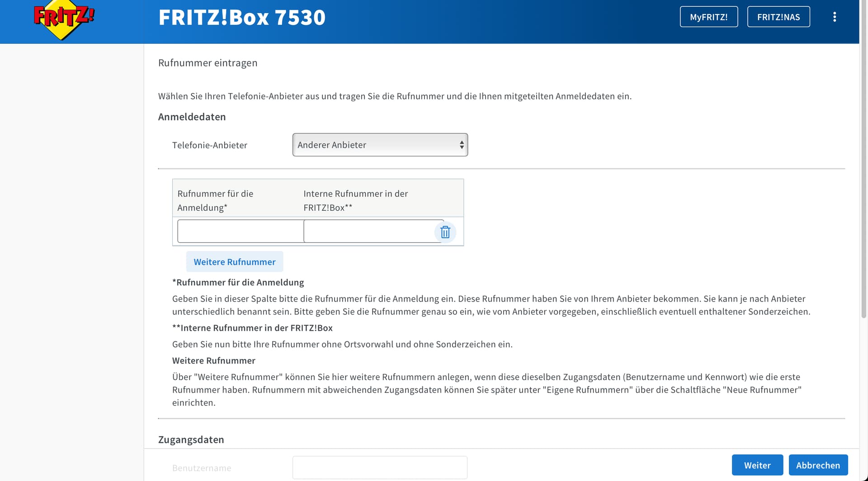Focus the Interne Rufnummer in der FRITZ!Box field
Screen dimensions: 868x481
pos(373,231)
